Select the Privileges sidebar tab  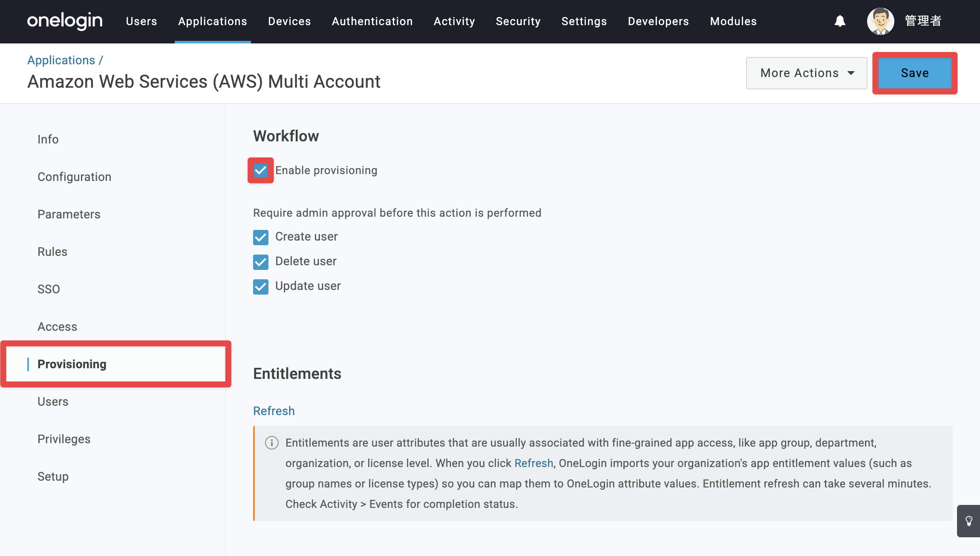click(x=64, y=439)
